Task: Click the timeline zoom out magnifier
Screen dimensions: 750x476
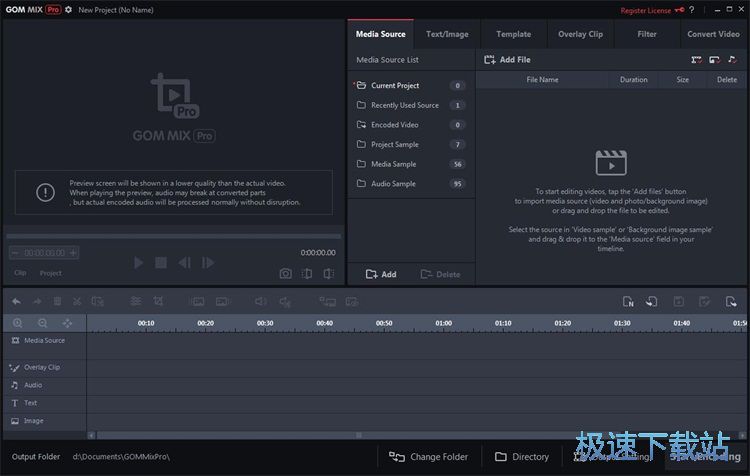Action: tap(42, 323)
